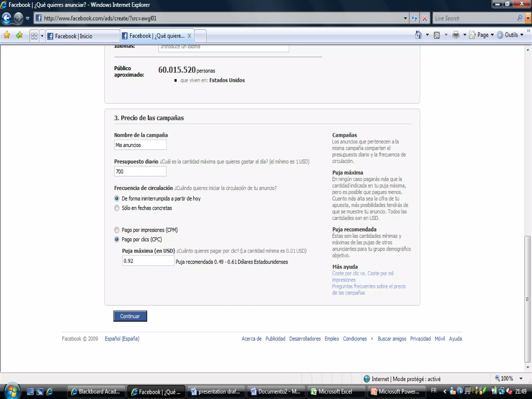Select 'De forma ininterrumpida a partir de hoy'
Viewport: 532px width, 399px height.
pos(117,198)
